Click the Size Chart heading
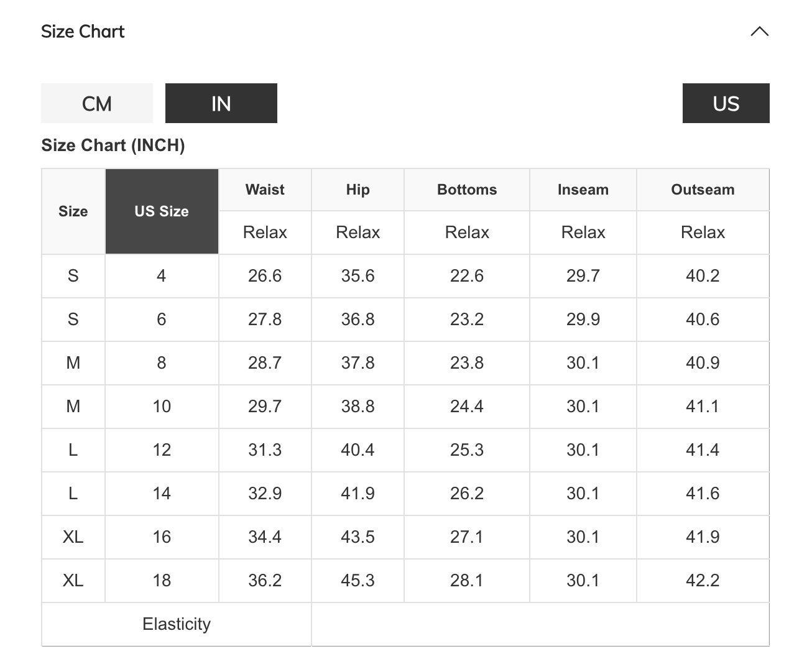This screenshot has height=664, width=812. pos(83,32)
